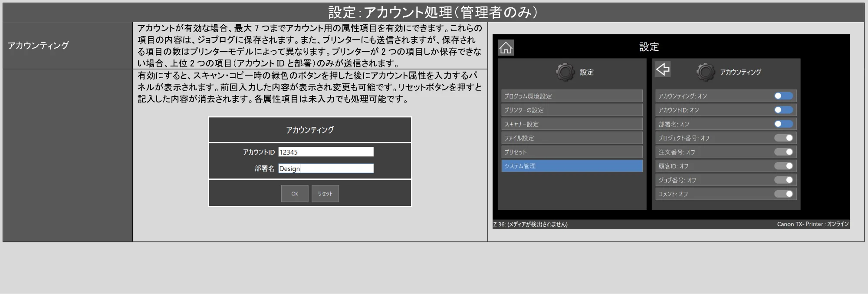Open プリセット menu item
Image resolution: width=868 pixels, height=294 pixels.
572,152
